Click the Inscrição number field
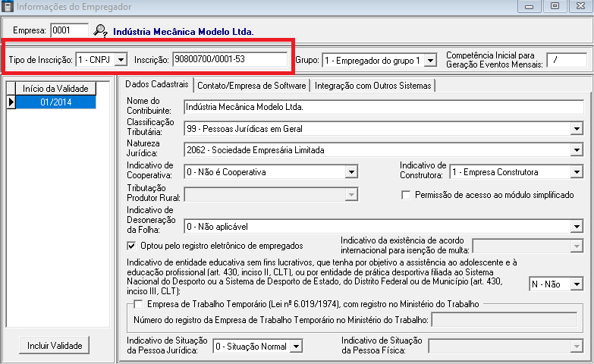The height and width of the screenshot is (364, 594). pos(229,59)
